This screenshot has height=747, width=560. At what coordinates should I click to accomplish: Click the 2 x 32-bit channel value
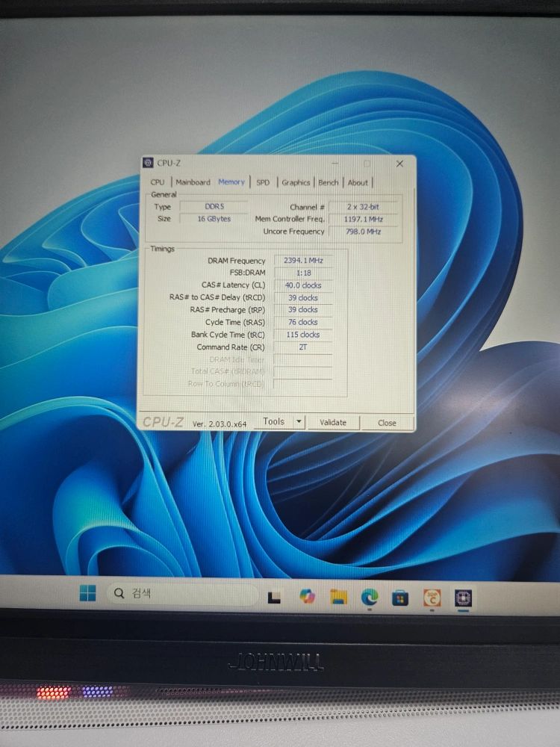pyautogui.click(x=363, y=207)
